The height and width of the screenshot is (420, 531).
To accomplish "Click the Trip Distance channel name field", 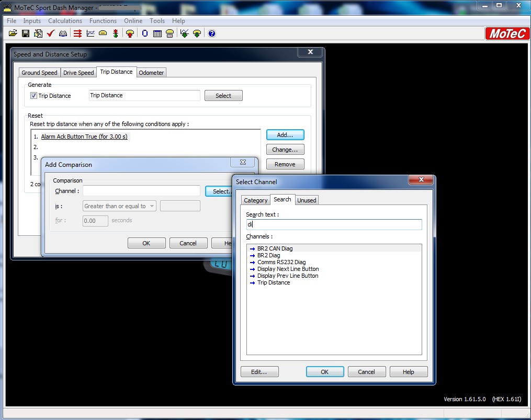I will click(x=144, y=96).
